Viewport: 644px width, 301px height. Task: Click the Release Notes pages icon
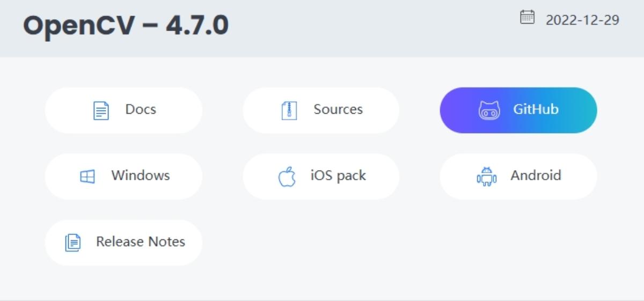pos(72,243)
